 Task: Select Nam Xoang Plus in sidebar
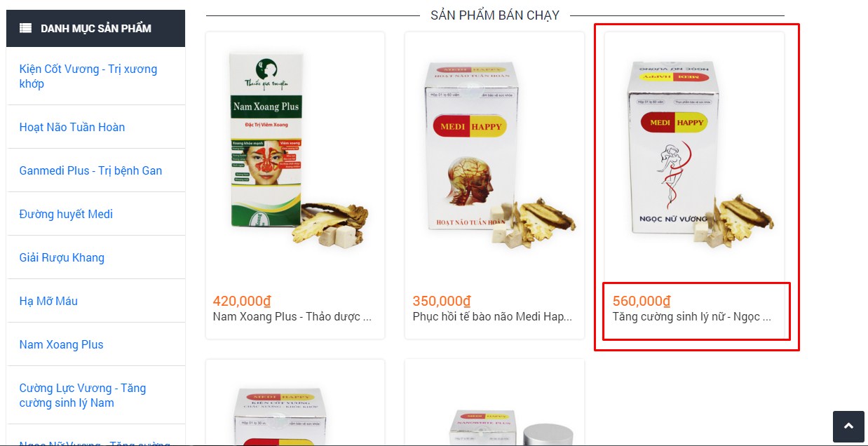point(61,344)
